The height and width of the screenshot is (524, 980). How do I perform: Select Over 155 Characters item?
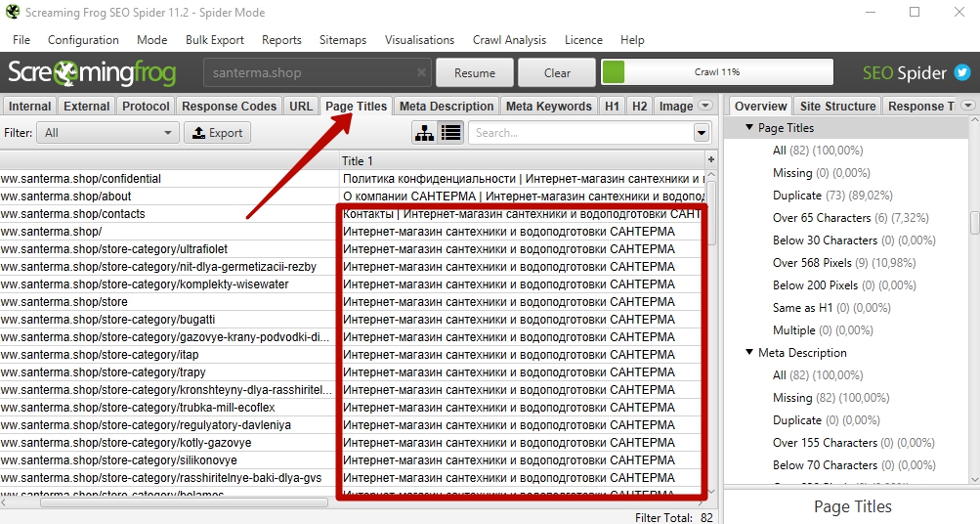click(x=853, y=443)
